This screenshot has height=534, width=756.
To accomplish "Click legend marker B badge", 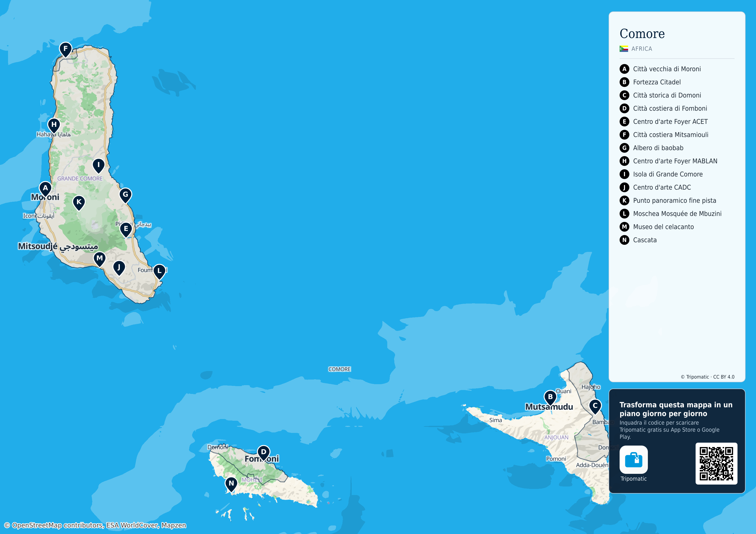I will (x=624, y=82).
